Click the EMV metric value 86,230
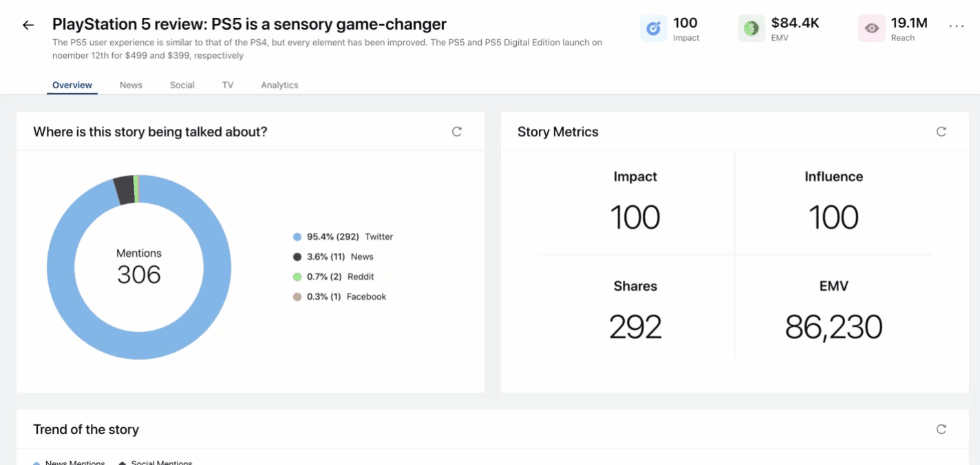980x465 pixels. pos(833,327)
